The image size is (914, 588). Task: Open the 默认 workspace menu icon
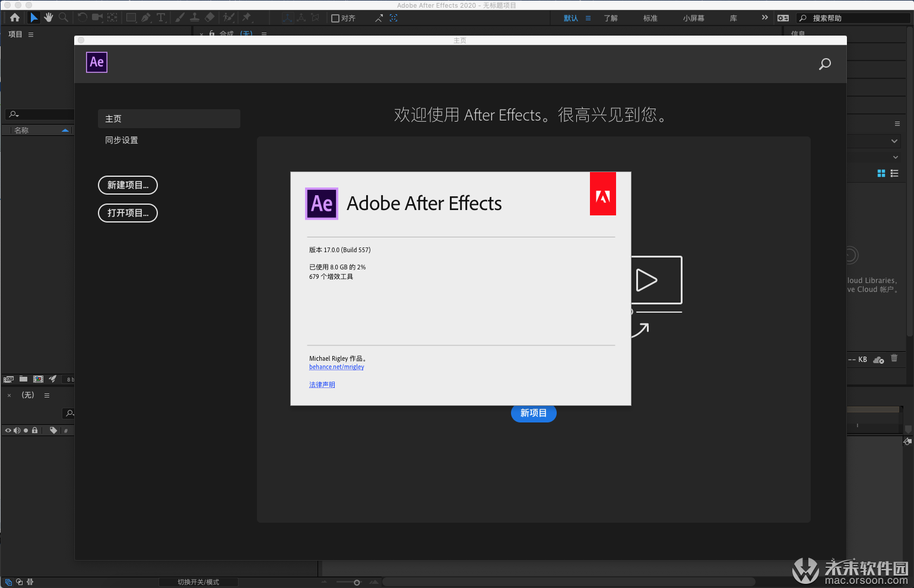coord(588,18)
